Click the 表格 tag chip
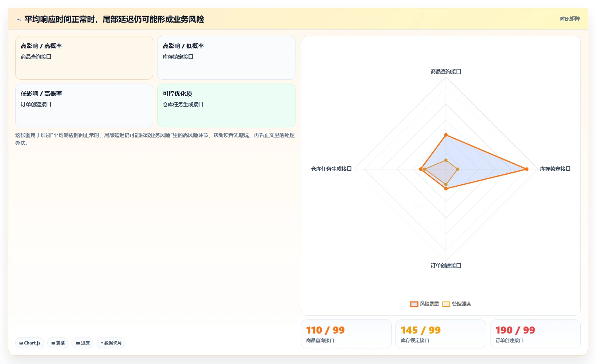596x364 pixels. tap(58, 343)
